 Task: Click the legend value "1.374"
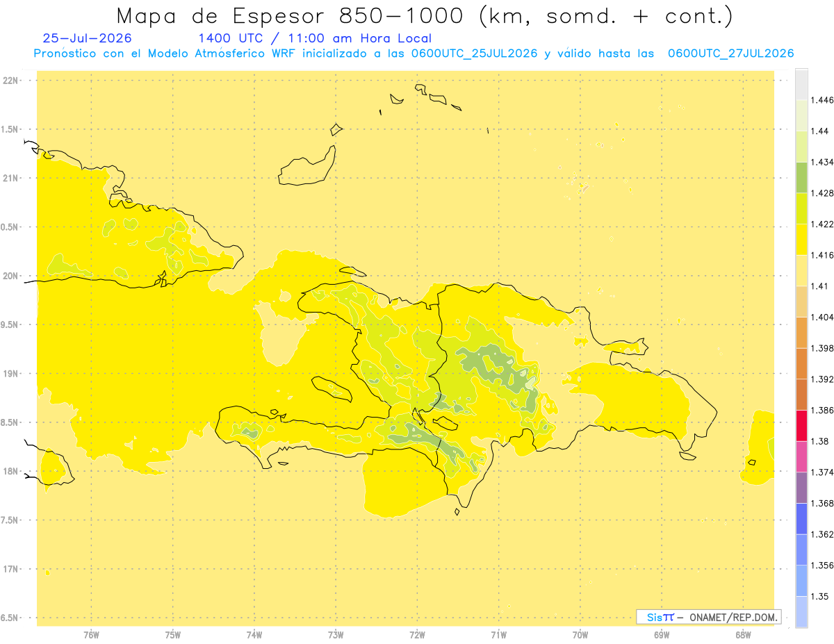coord(821,472)
